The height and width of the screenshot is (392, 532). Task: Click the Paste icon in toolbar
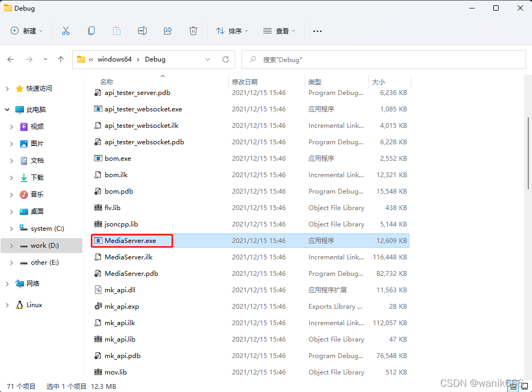[117, 31]
